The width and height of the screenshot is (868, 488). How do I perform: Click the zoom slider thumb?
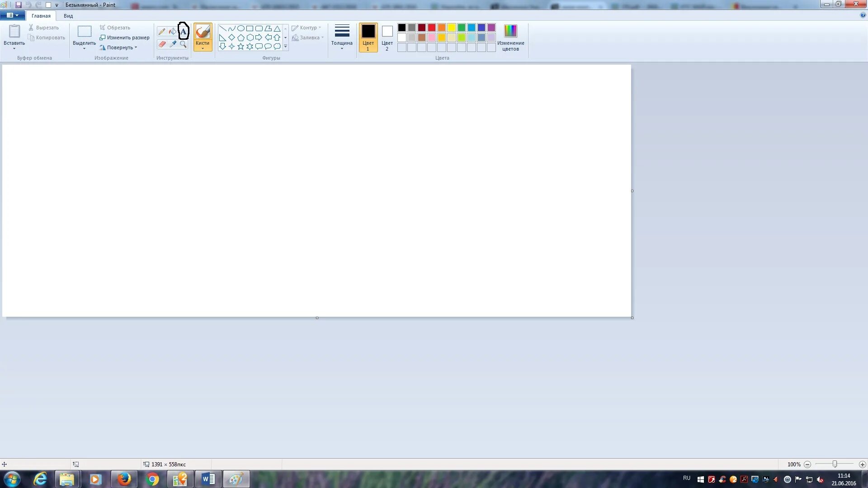point(835,464)
